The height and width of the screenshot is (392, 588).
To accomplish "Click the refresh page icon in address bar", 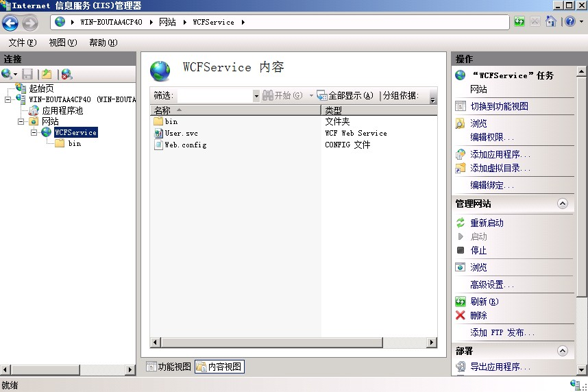I will pyautogui.click(x=519, y=21).
